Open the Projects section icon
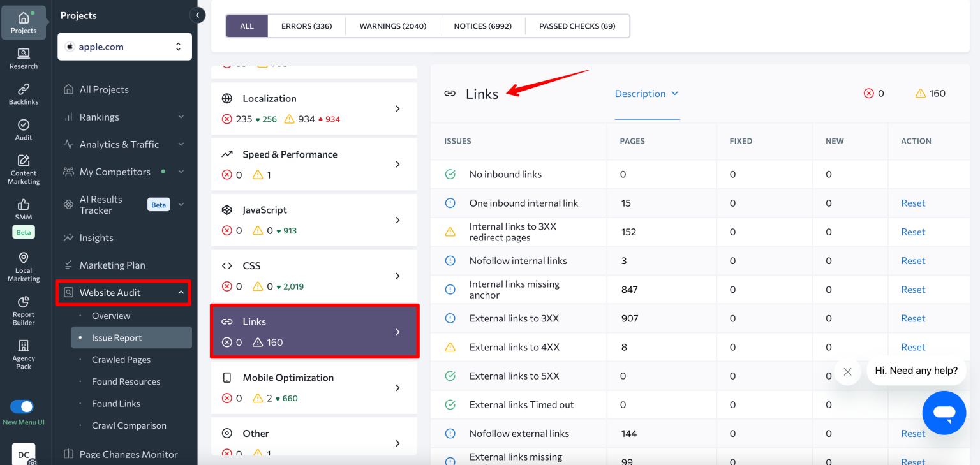The height and width of the screenshot is (465, 980). tap(24, 18)
